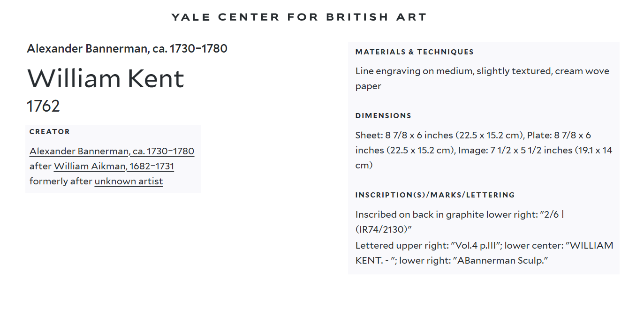Click the word 'after' before William Aikman

40,166
